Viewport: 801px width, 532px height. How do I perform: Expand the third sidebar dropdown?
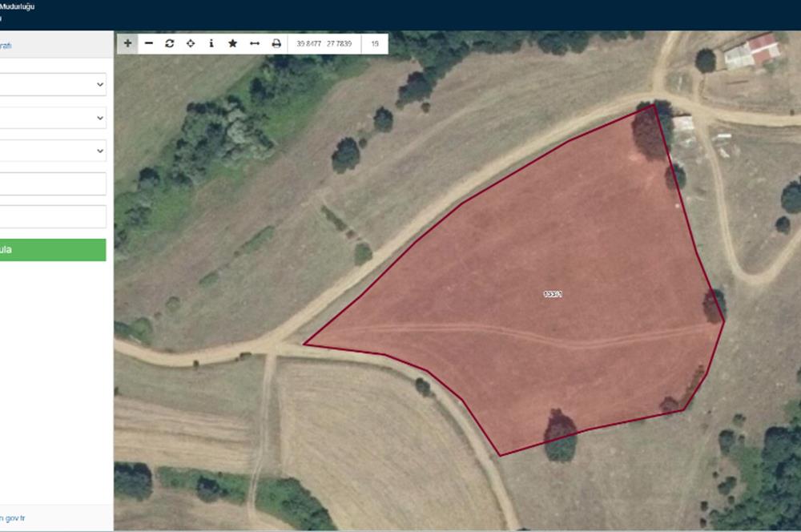[x=52, y=151]
